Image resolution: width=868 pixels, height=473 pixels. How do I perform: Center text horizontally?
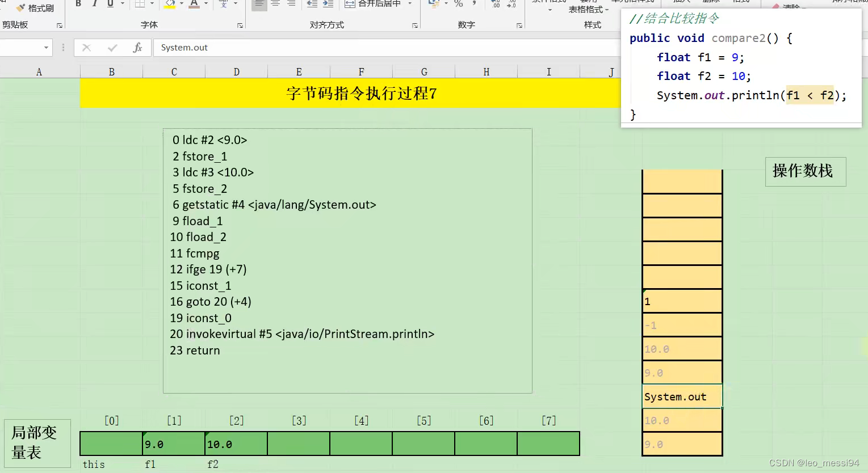click(x=275, y=3)
